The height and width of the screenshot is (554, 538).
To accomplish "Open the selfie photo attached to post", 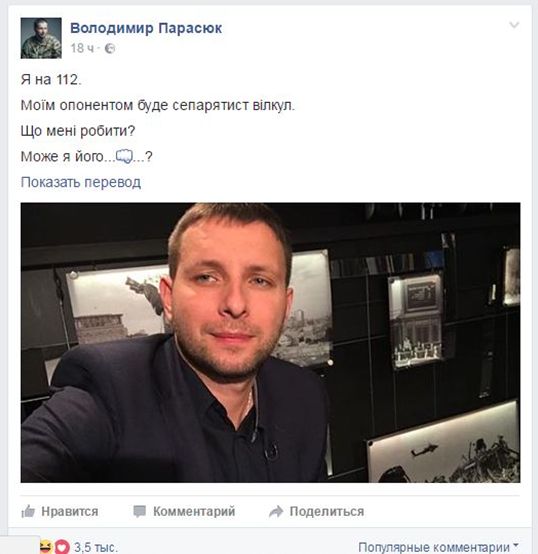I will tap(270, 342).
